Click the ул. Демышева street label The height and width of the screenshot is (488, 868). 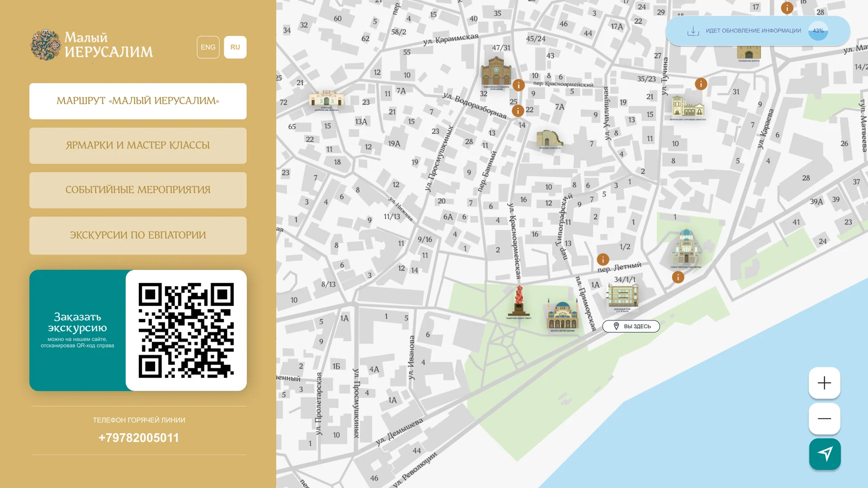(399, 432)
